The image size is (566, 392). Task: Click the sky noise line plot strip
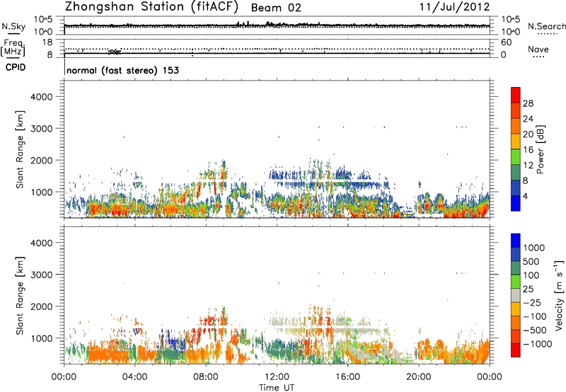click(x=277, y=25)
